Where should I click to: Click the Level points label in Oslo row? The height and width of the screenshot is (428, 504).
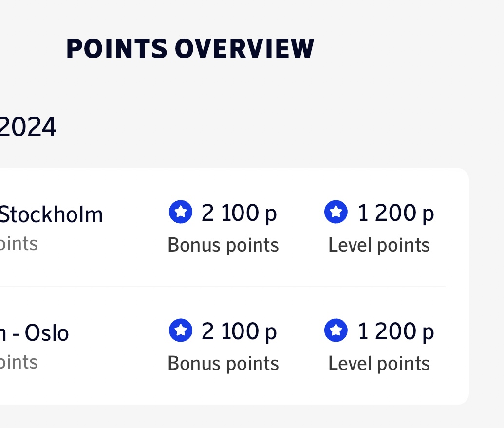coord(379,364)
